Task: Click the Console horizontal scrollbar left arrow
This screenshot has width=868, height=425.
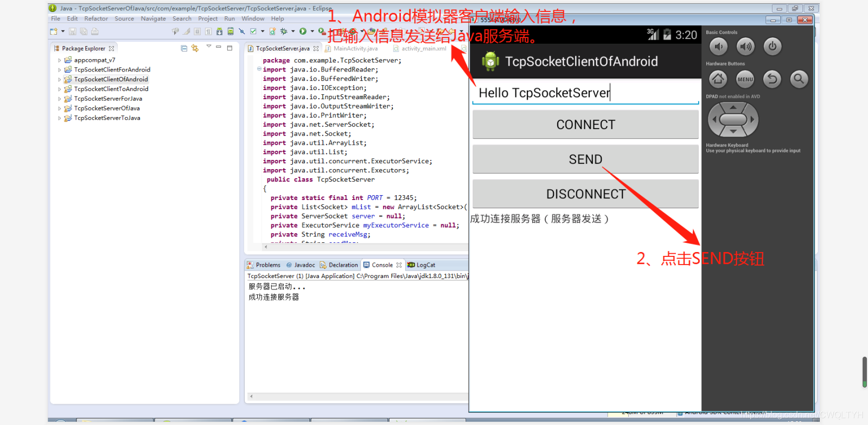Action: click(251, 396)
